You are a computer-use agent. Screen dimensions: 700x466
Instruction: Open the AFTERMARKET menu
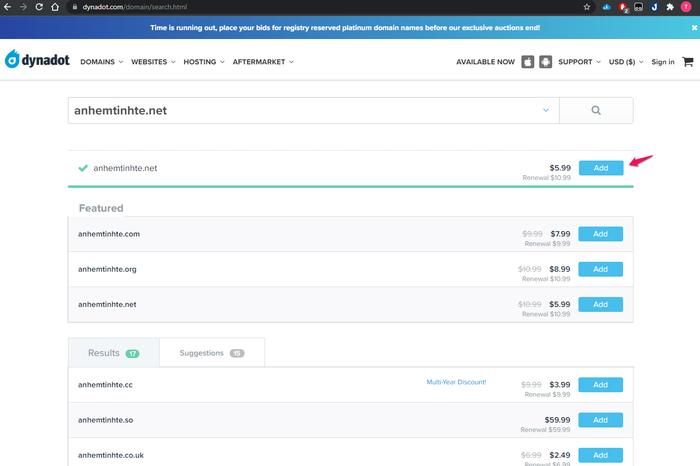point(263,62)
